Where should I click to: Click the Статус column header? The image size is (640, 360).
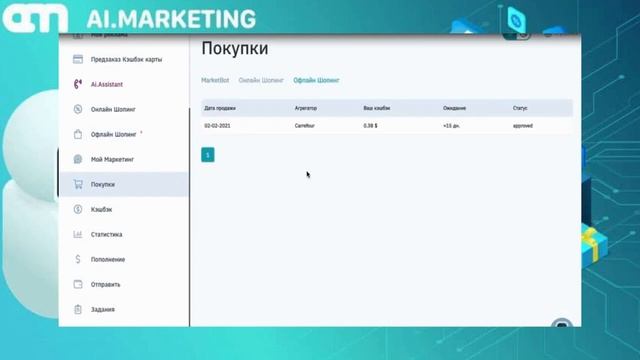(520, 108)
